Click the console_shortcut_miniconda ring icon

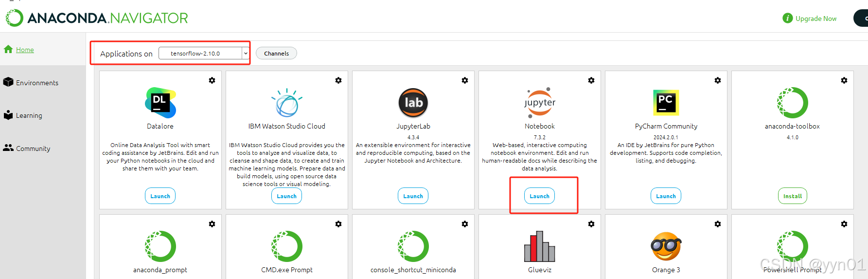pyautogui.click(x=413, y=246)
